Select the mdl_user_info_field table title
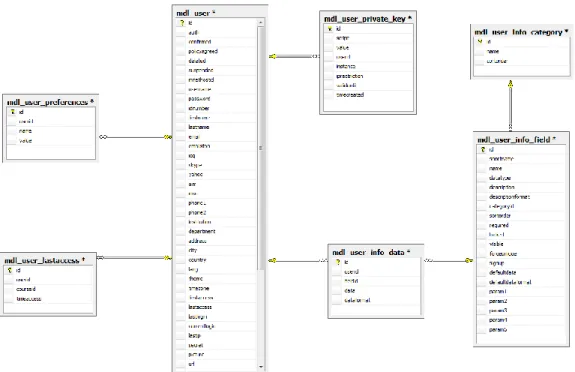575x372 pixels. 516,140
